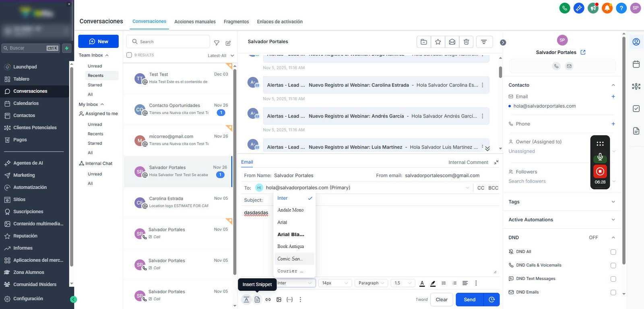Mark conversation as read with envelope icon

[452, 41]
